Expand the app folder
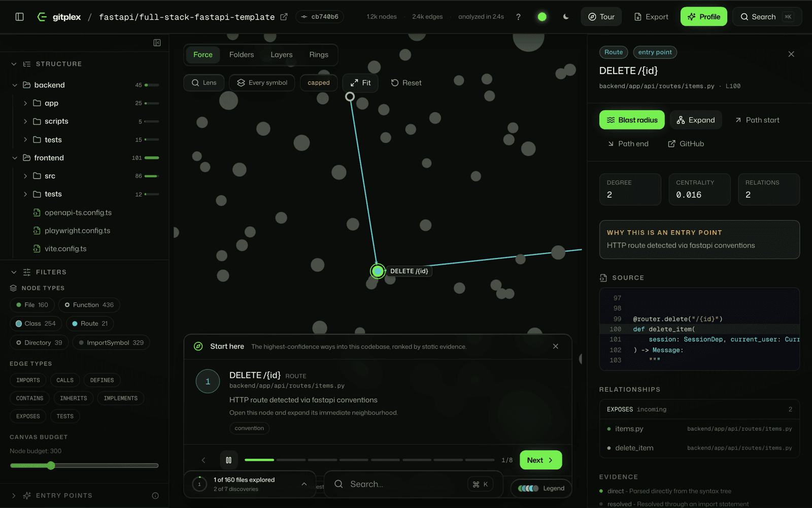812x508 pixels. tap(25, 103)
